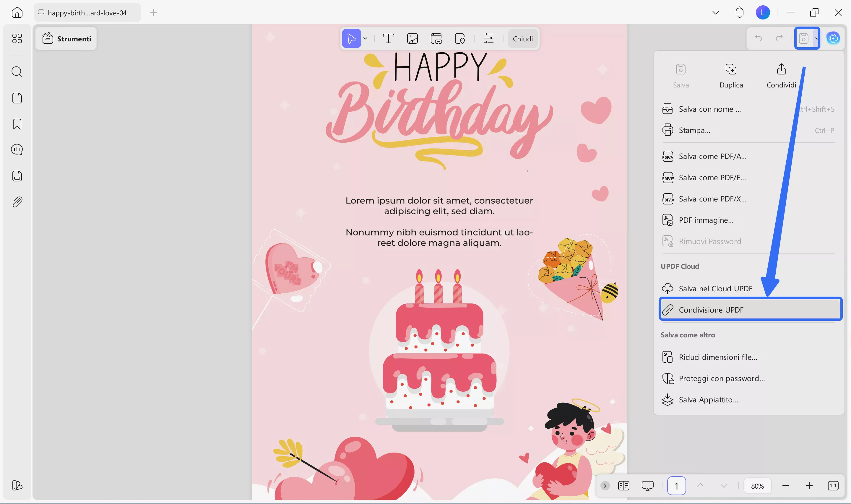This screenshot has height=504, width=851.
Task: Select the Link tool in the toolbar
Action: (437, 38)
